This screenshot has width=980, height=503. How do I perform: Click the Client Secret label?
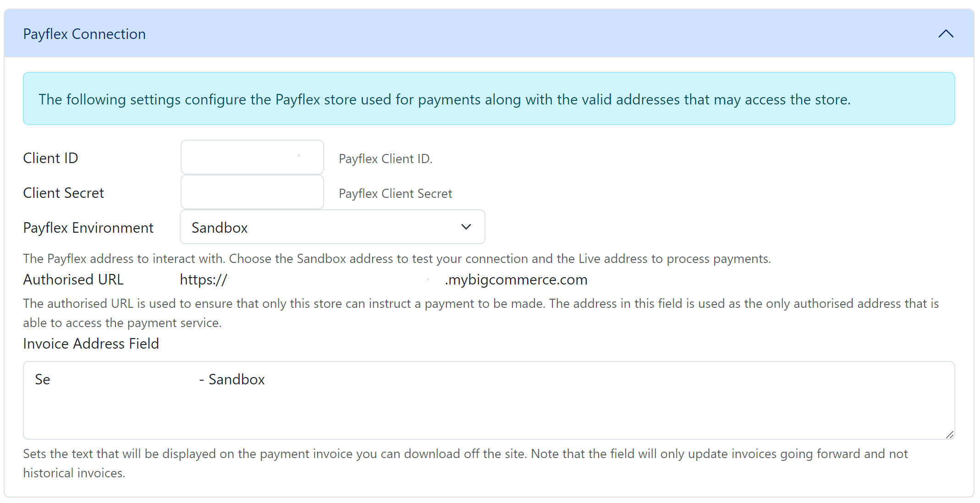pyautogui.click(x=63, y=193)
